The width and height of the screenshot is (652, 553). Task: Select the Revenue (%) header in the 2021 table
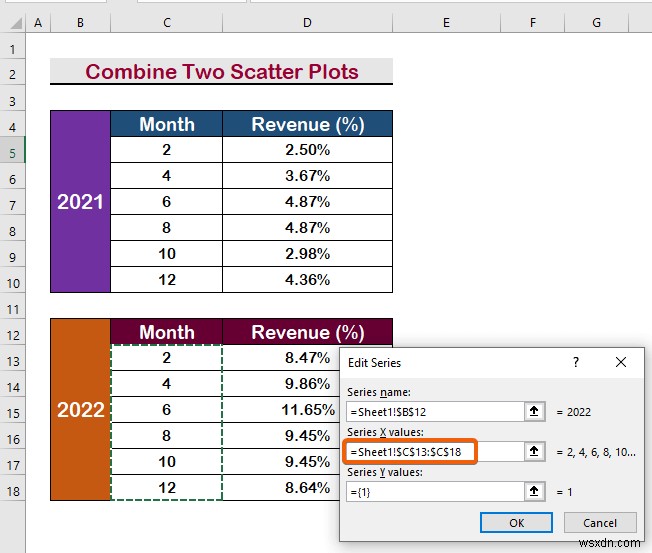pos(307,124)
